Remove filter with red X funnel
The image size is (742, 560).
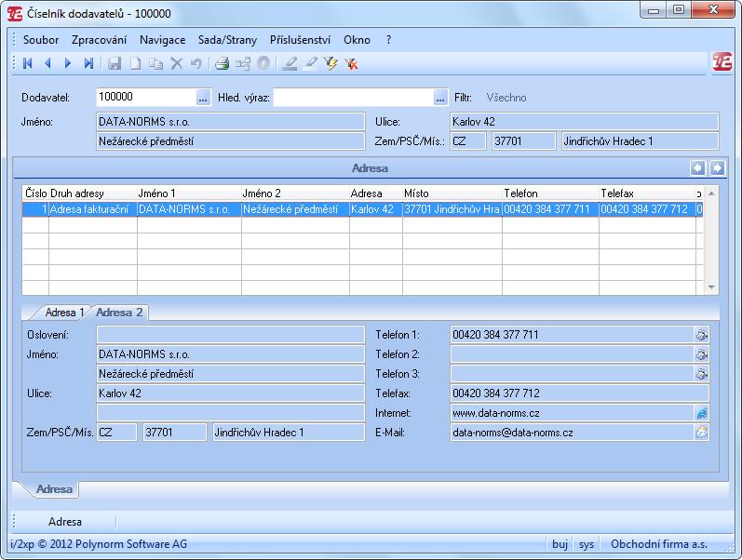(x=351, y=63)
